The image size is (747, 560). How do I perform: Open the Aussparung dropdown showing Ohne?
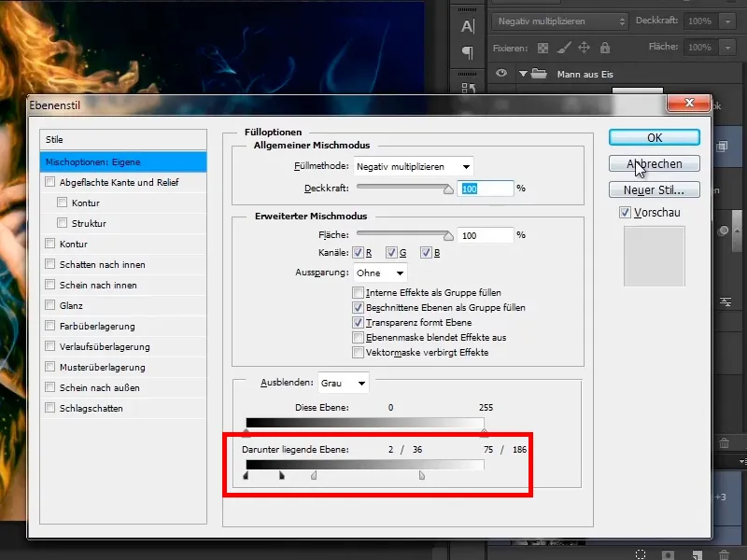[x=380, y=273]
